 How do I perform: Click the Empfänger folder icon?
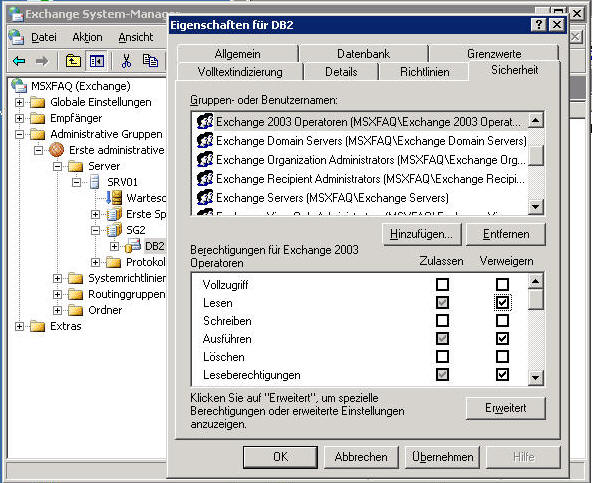click(38, 118)
